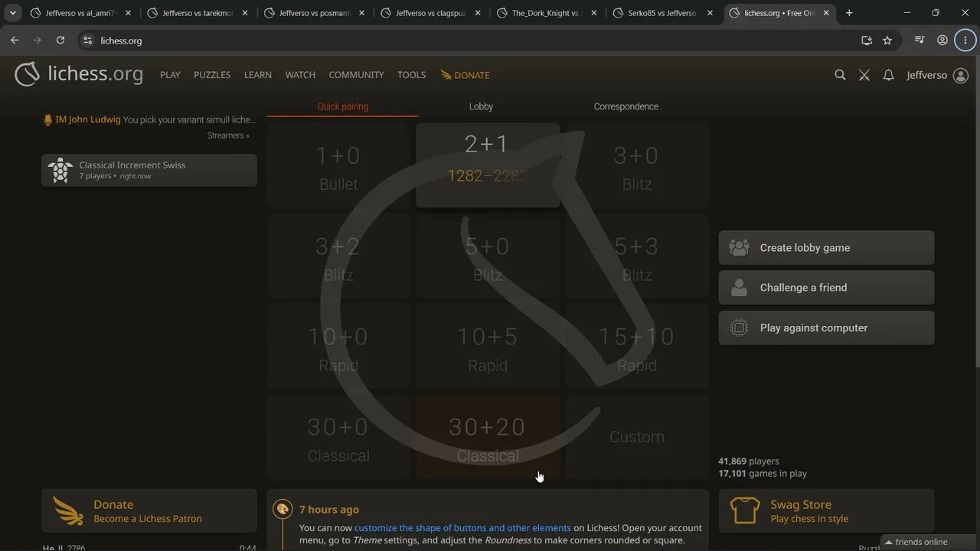This screenshot has width=980, height=551.
Task: Select the Quick pairing tab
Action: click(343, 106)
